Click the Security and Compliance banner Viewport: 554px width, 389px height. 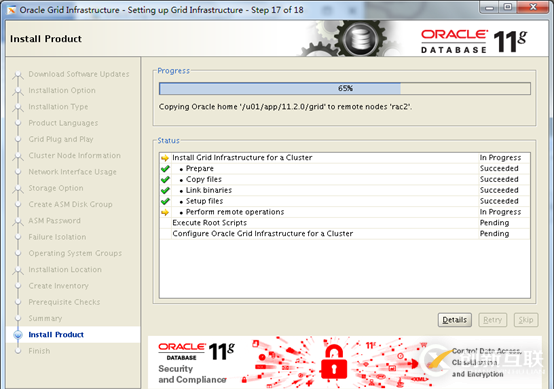(x=344, y=362)
